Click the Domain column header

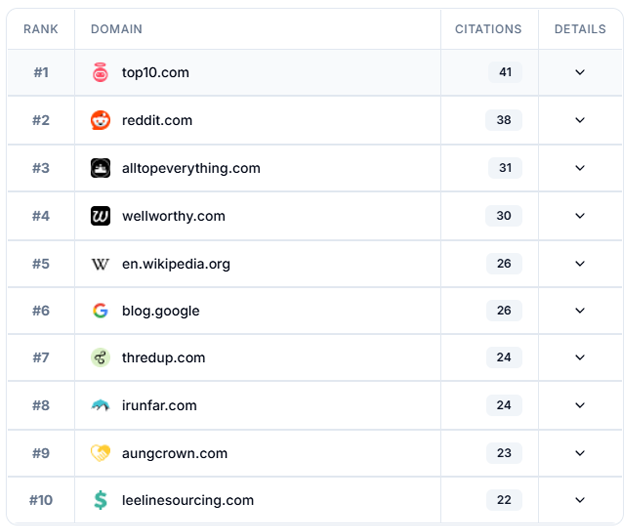116,29
